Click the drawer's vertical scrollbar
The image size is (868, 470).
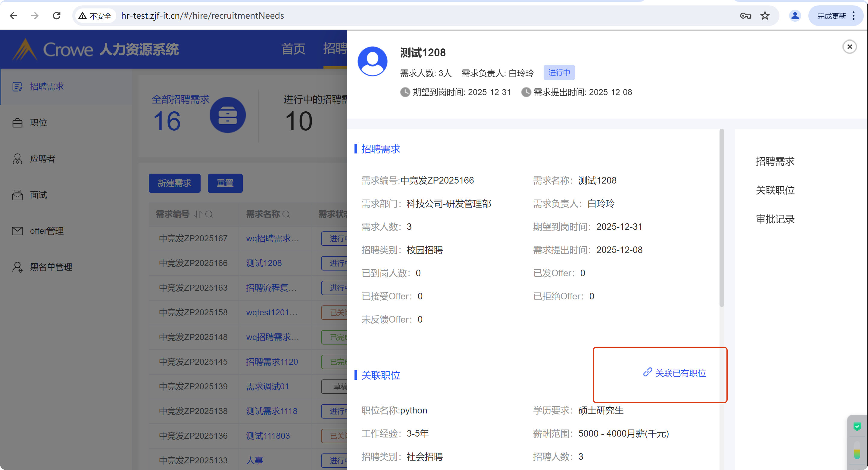722,219
